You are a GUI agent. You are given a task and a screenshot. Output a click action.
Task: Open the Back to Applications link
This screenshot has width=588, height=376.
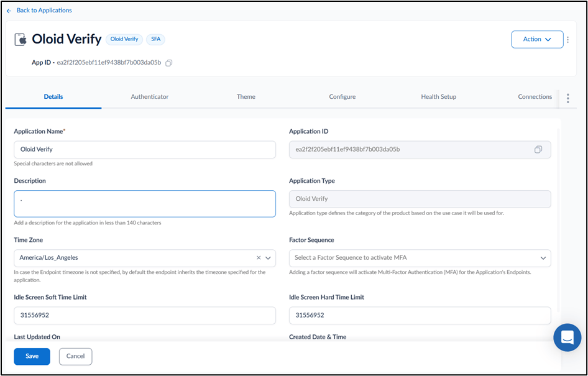pyautogui.click(x=44, y=11)
